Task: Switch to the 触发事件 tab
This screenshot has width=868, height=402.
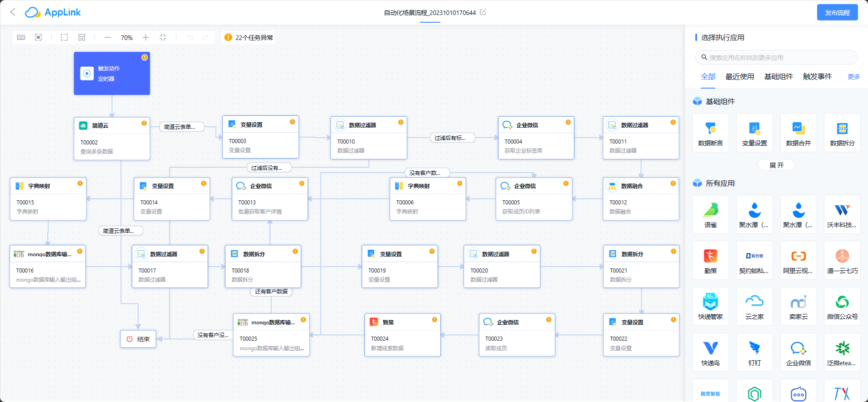Action: click(817, 76)
